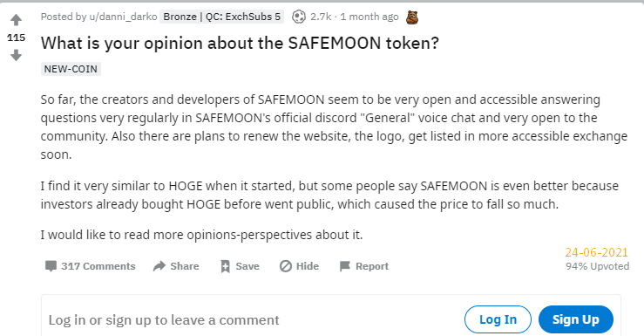
Task: Click the 94% Upvoted label
Action: 597,266
